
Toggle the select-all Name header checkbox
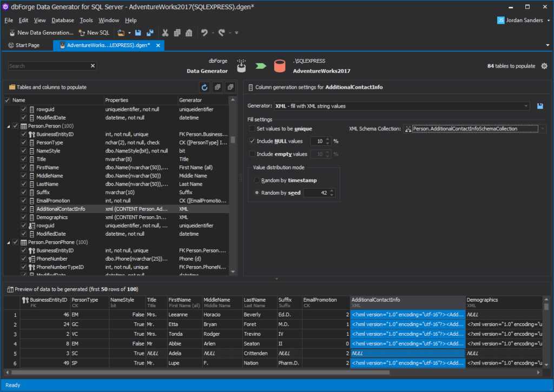(x=7, y=100)
